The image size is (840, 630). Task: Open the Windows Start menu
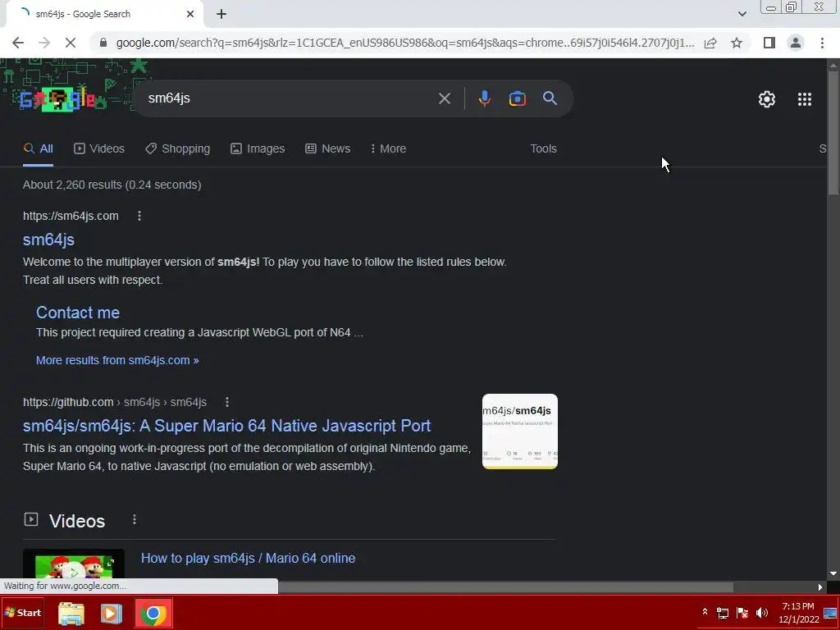point(22,612)
